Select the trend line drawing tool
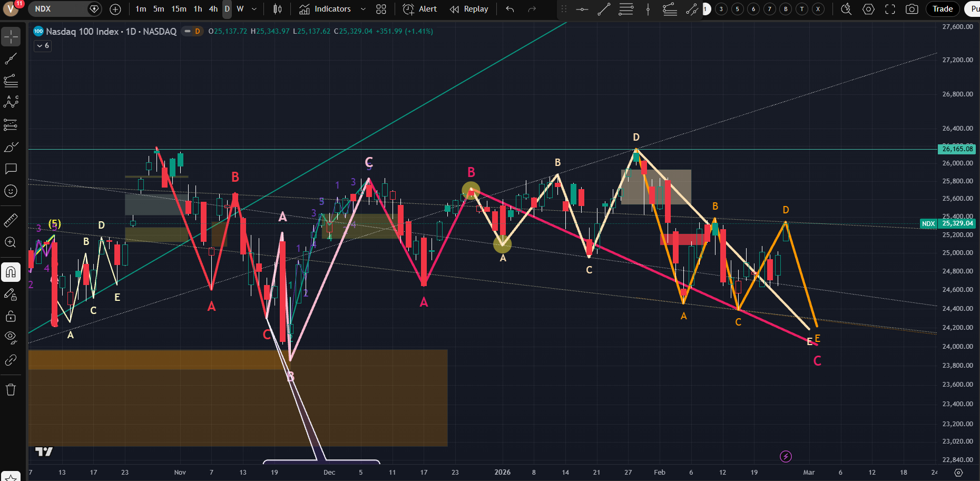 click(x=11, y=58)
